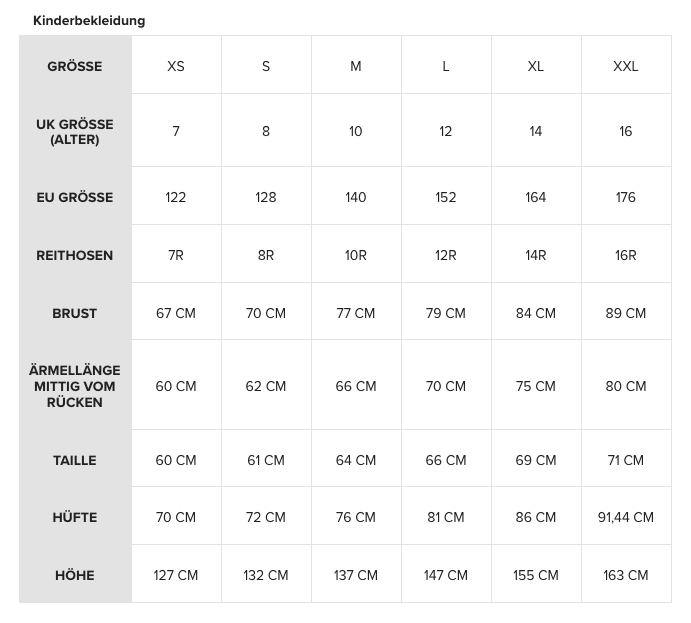Select the ÄRMELLÄNGE MITTIG VOM RÜCKEN header
This screenshot has width=691, height=623.
[75, 386]
